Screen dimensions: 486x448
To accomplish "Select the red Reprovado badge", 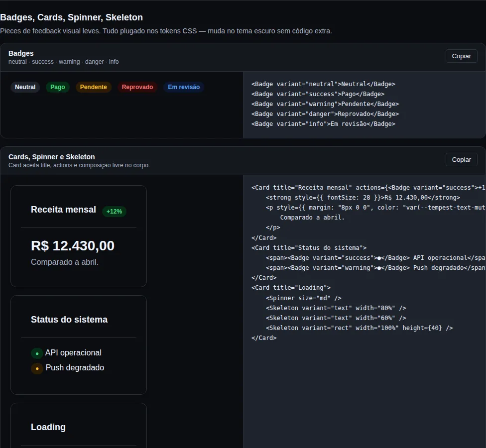I will coord(137,87).
